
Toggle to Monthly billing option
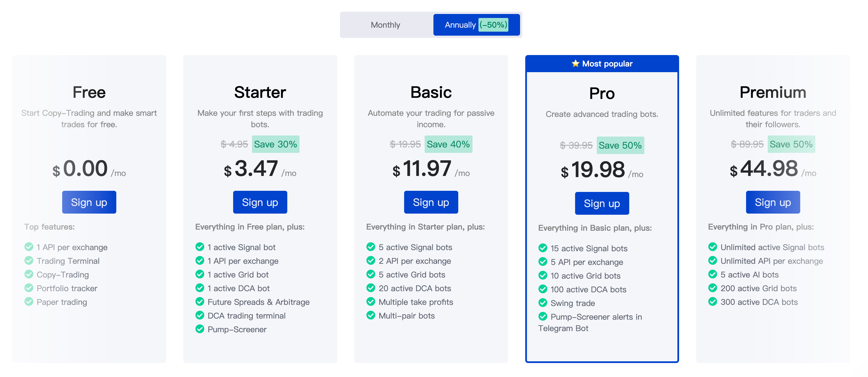(385, 24)
